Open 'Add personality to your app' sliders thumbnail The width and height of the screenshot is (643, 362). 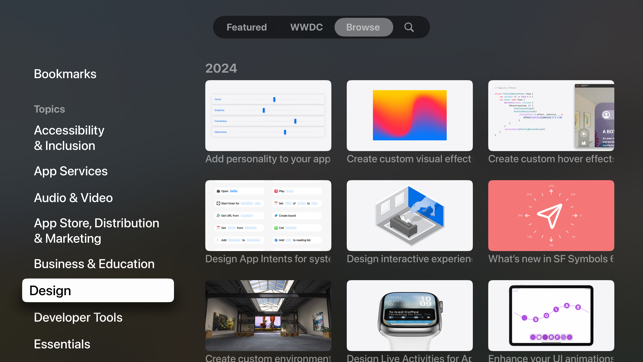point(268,116)
